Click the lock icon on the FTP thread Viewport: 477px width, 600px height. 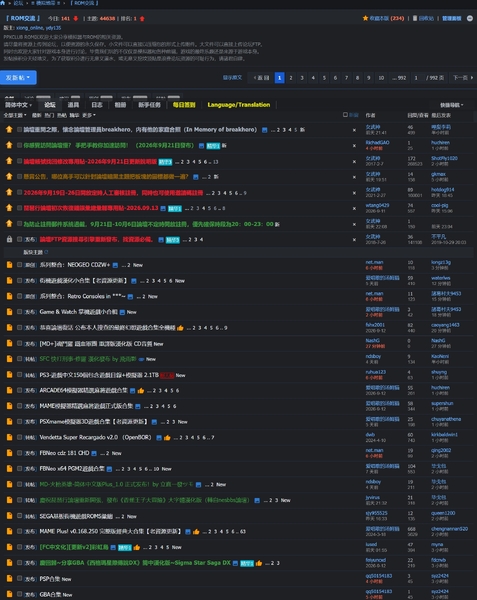point(9,239)
